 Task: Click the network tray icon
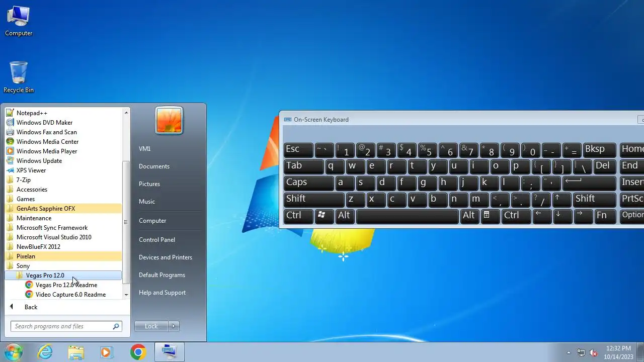(581, 352)
